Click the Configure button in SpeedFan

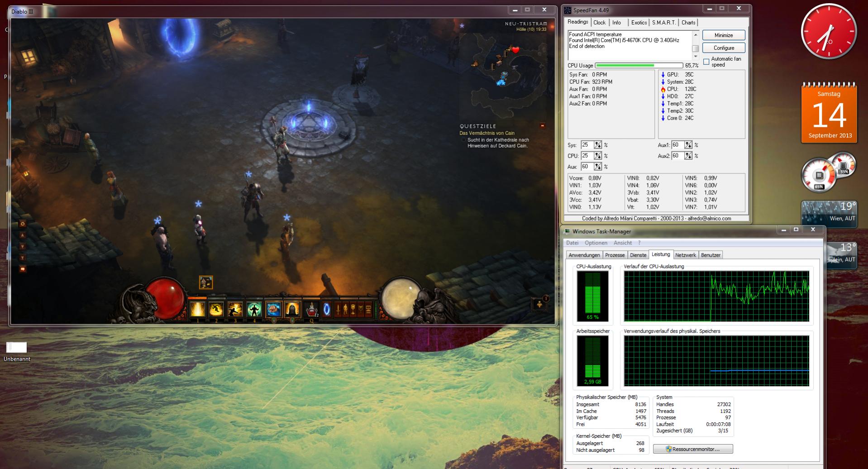coord(724,48)
